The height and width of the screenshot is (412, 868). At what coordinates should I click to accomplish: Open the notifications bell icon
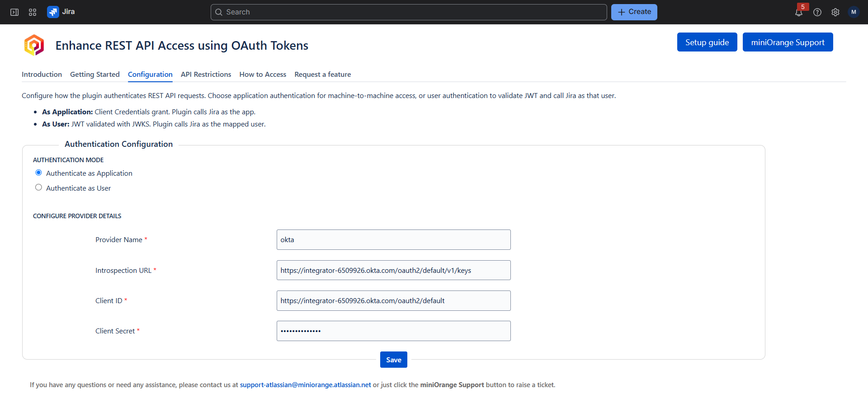point(799,12)
